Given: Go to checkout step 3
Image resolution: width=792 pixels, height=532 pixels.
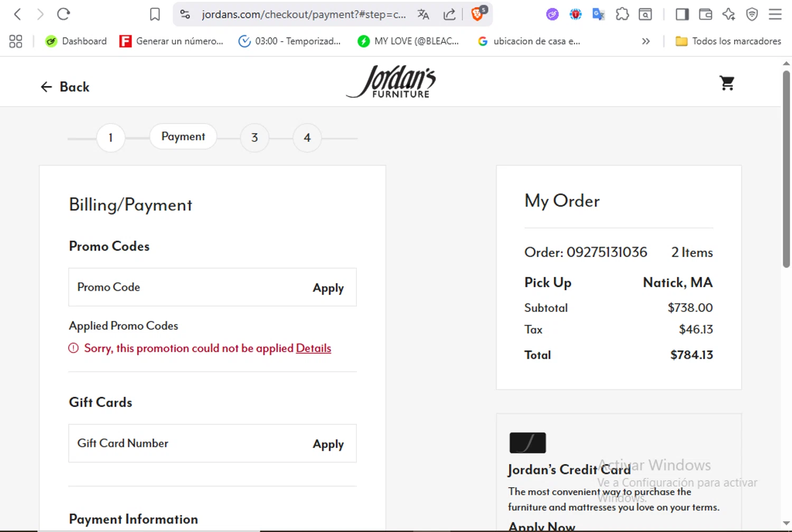Looking at the screenshot, I should 254,138.
